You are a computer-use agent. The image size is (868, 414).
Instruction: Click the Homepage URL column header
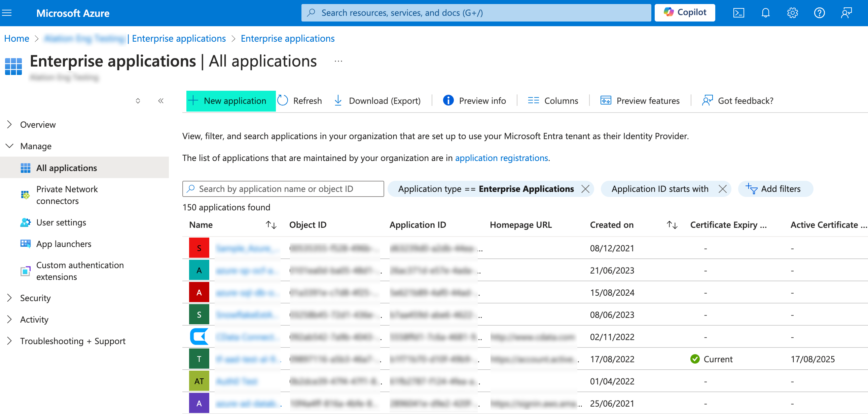[x=520, y=225]
